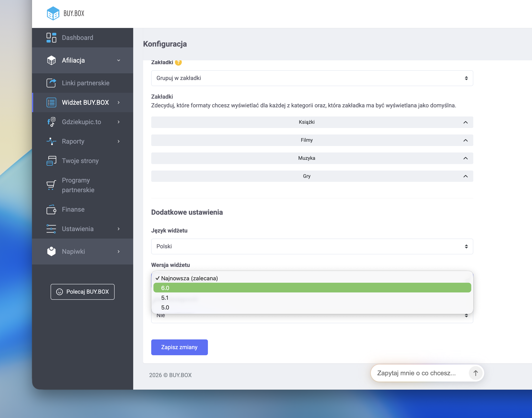Viewport: 532px width, 418px height.
Task: Toggle the Gry section chevron
Action: pos(465,176)
